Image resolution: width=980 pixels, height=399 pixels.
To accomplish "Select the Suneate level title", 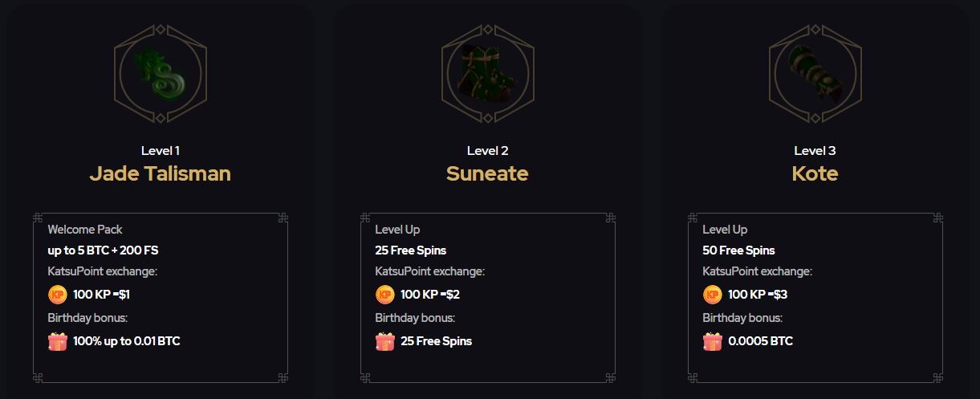I will coord(487,173).
